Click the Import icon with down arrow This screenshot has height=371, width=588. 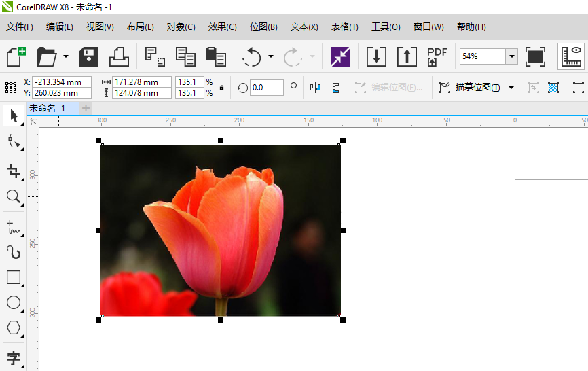[x=376, y=56]
